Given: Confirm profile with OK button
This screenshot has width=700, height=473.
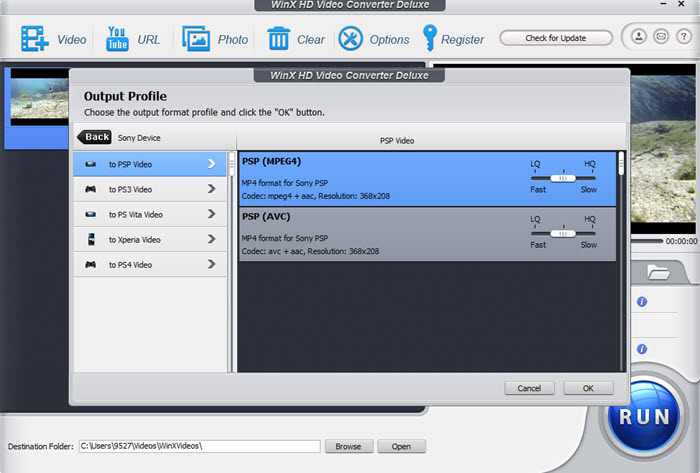Looking at the screenshot, I should (x=588, y=388).
